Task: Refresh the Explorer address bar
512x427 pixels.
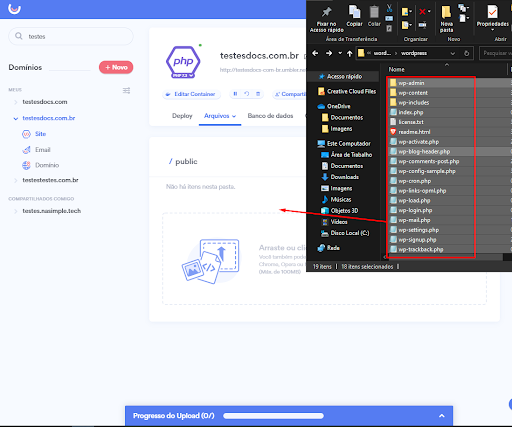Action: click(x=466, y=53)
